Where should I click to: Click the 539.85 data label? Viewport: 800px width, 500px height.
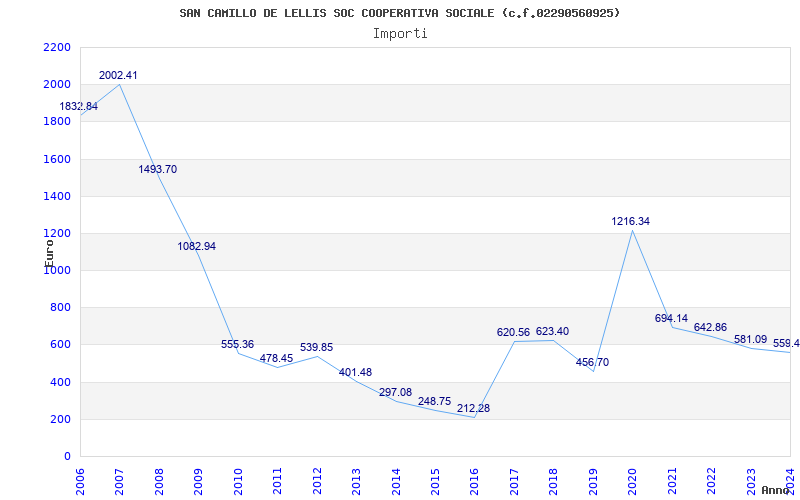316,347
